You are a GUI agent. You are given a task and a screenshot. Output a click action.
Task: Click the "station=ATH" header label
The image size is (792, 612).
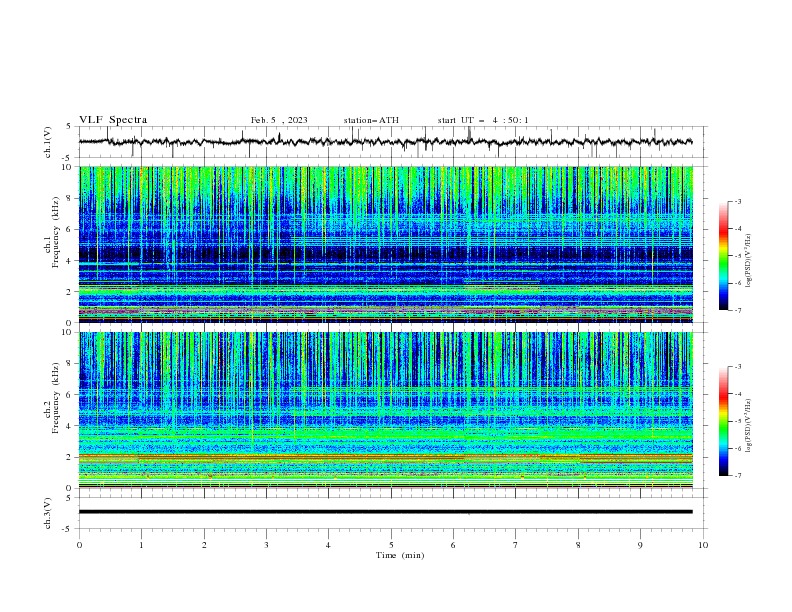coord(371,120)
